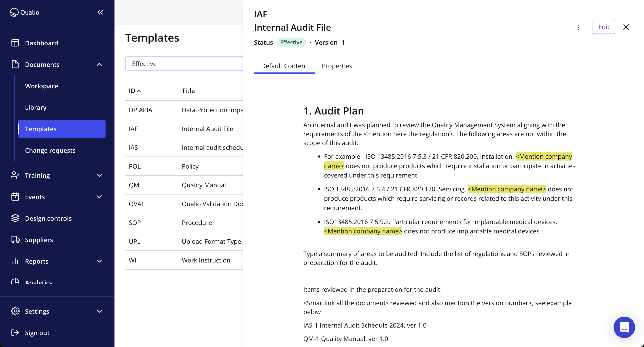
Task: Open the Events calendar icon
Action: click(x=15, y=197)
